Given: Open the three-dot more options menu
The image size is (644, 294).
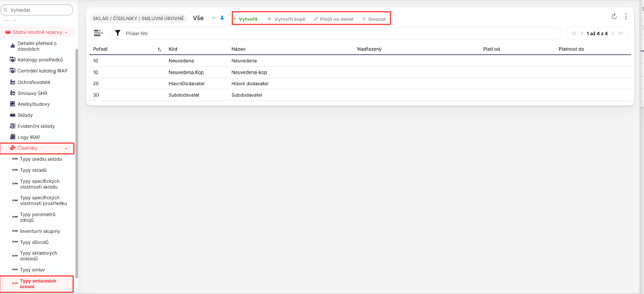Looking at the screenshot, I should click(626, 16).
